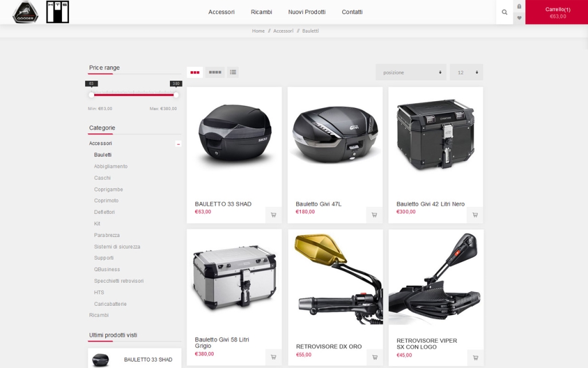588x368 pixels.
Task: Select the Coprigambe category
Action: 109,189
